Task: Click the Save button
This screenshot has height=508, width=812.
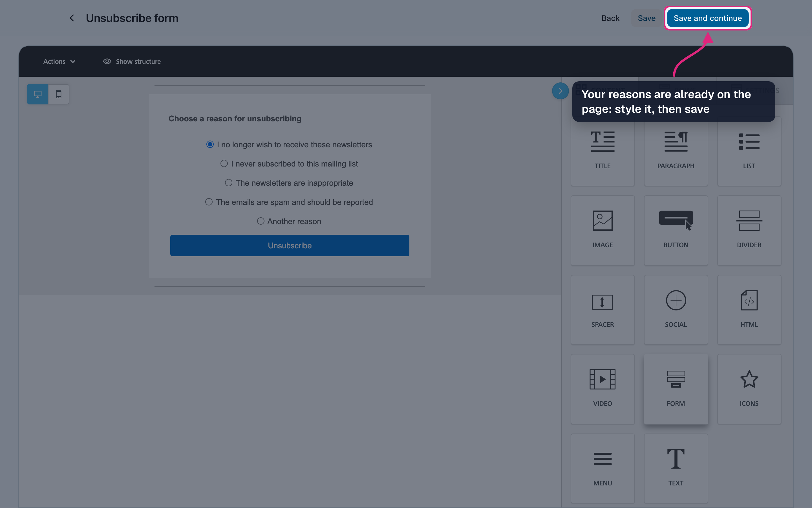Action: tap(646, 18)
